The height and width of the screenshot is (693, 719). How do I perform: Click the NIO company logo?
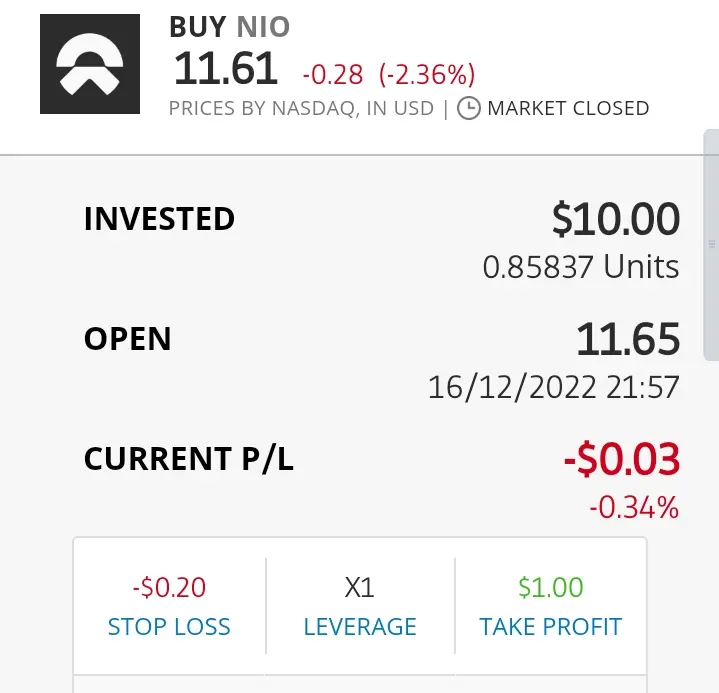(x=90, y=64)
